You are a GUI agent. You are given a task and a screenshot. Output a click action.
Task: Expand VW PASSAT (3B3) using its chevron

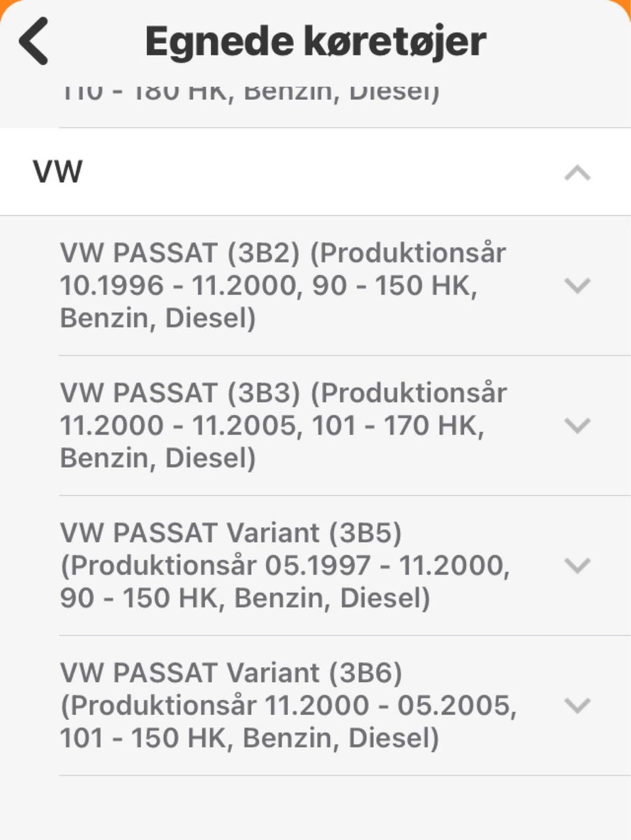pos(577,425)
